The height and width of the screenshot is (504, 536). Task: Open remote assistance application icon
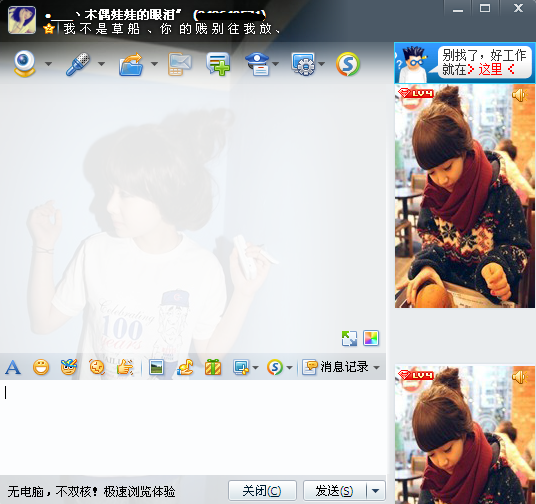tap(303, 64)
